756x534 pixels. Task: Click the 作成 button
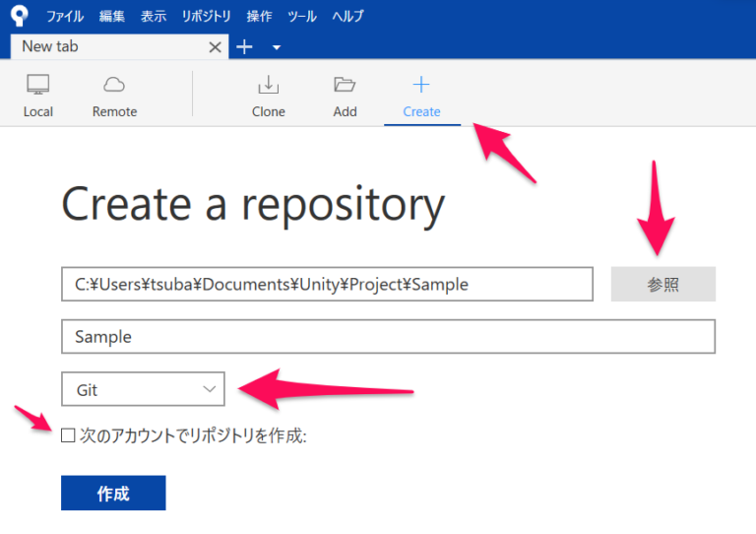[x=113, y=493]
